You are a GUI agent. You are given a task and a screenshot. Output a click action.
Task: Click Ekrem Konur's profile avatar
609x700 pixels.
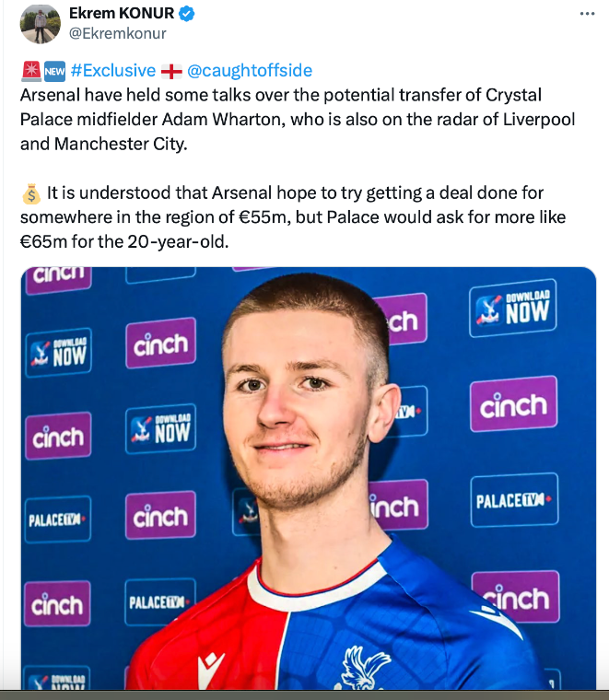(x=40, y=23)
